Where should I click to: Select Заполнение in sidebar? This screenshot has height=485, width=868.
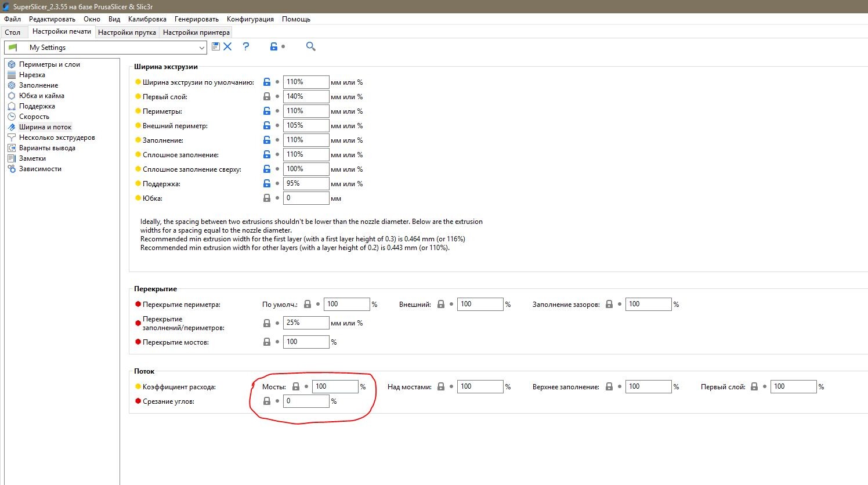tap(38, 85)
